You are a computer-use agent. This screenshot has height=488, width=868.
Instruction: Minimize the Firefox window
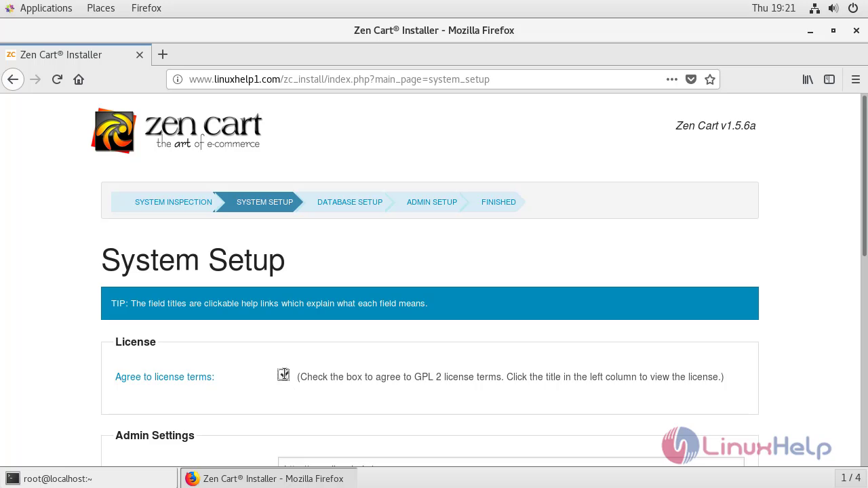pos(810,30)
